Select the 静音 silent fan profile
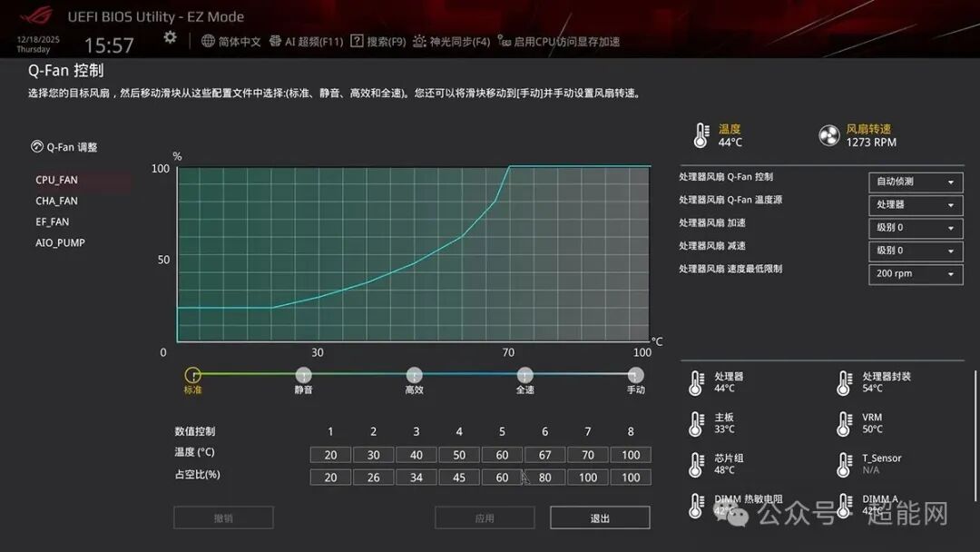Viewport: 980px width, 552px height. (303, 373)
